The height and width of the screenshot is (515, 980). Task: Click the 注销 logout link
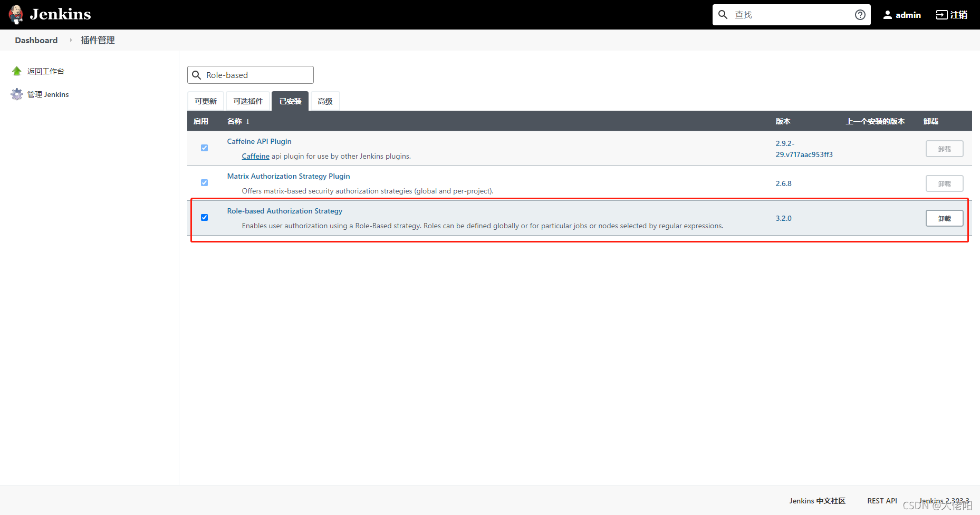tap(952, 15)
